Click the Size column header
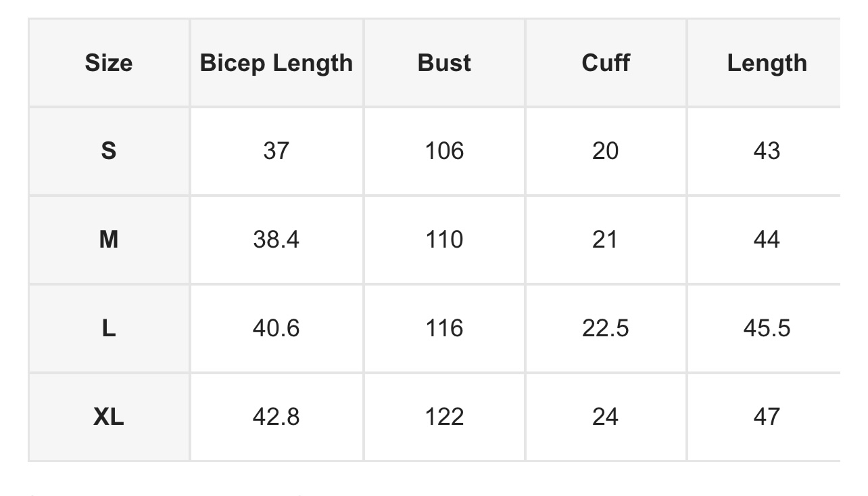The height and width of the screenshot is (496, 868). (109, 63)
